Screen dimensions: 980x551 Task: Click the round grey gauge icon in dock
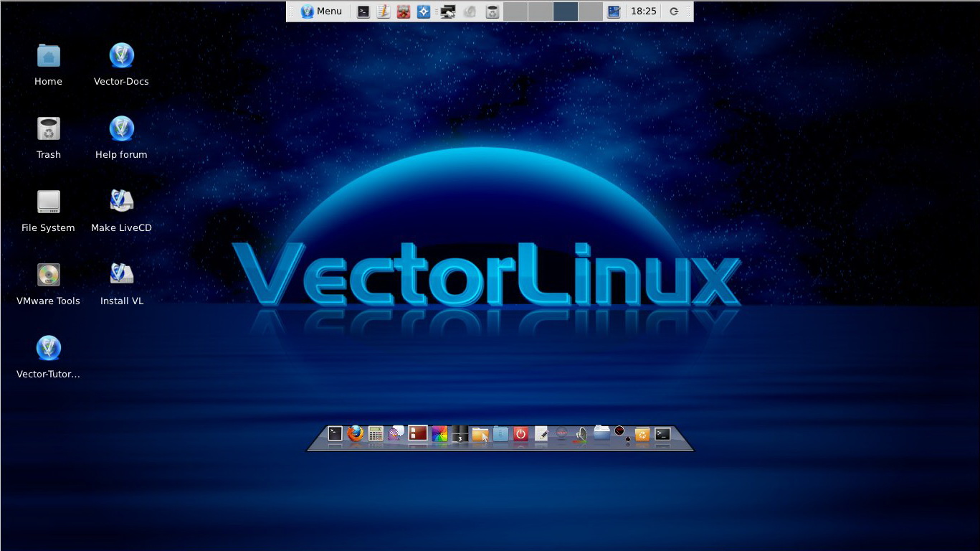pos(562,433)
